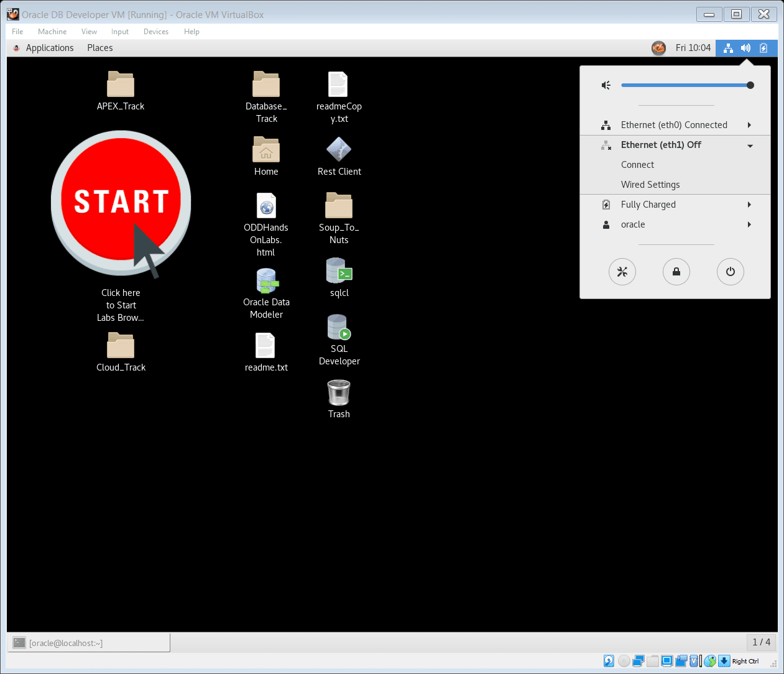This screenshot has height=674, width=784.
Task: Click VirtualBox display status icon
Action: click(x=667, y=661)
